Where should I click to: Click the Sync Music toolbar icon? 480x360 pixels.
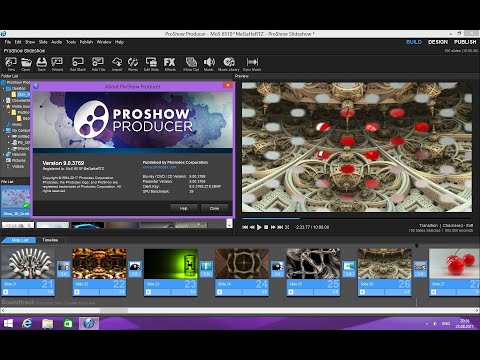click(252, 63)
